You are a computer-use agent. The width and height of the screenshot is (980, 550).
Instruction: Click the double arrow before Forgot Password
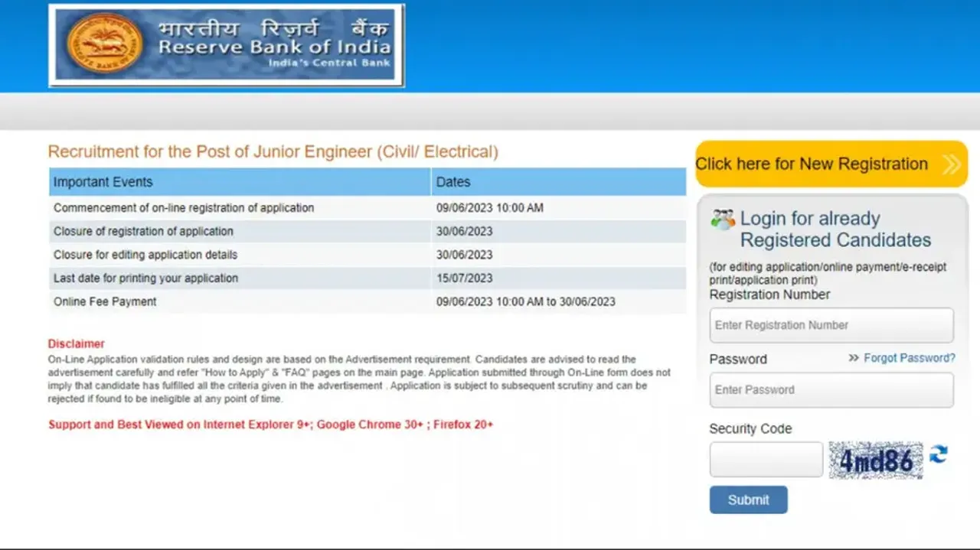(x=854, y=358)
